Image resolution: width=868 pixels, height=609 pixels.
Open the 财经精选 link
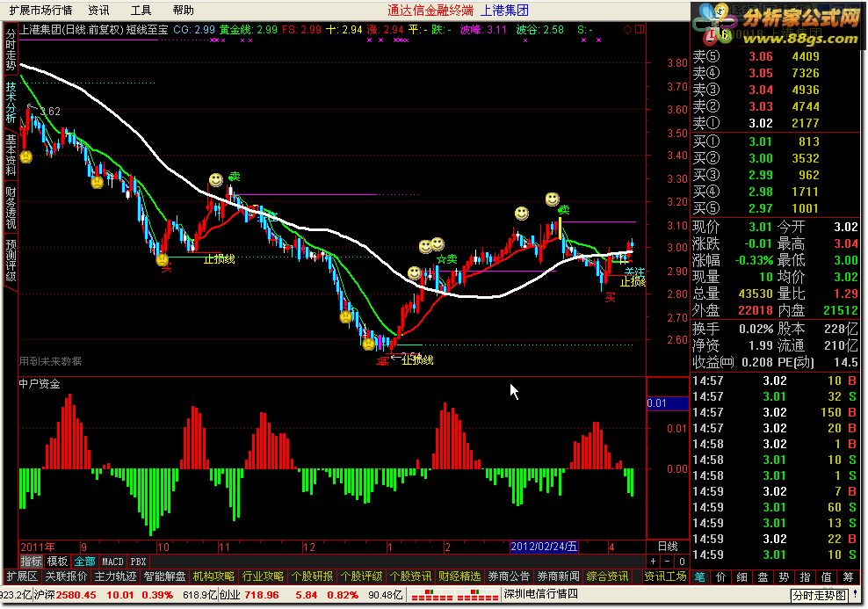(x=459, y=576)
